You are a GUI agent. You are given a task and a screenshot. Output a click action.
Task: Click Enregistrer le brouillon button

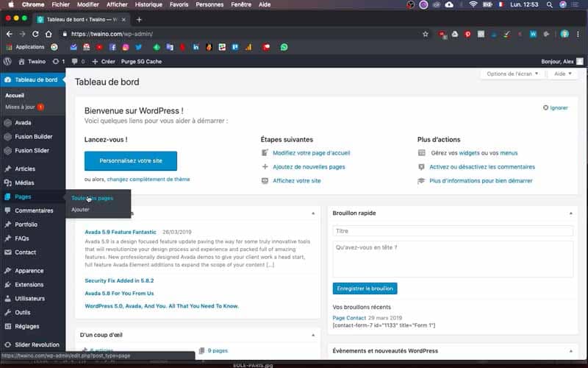[x=365, y=289]
